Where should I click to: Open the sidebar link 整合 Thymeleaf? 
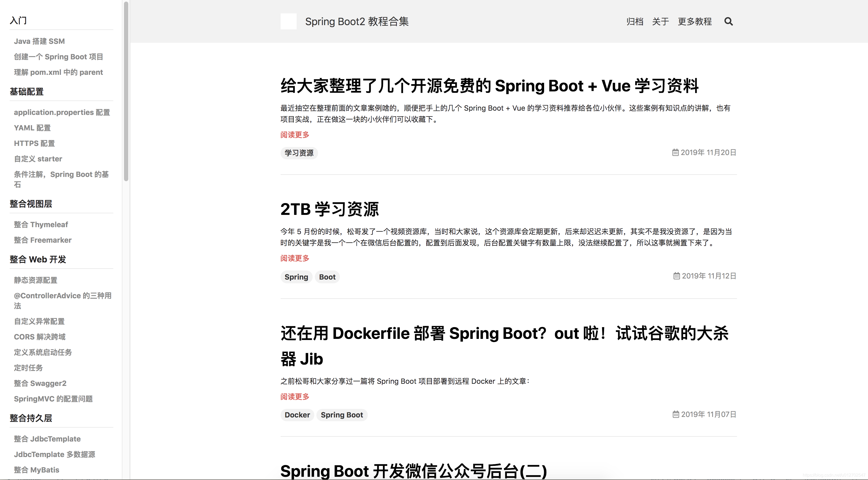pyautogui.click(x=41, y=224)
